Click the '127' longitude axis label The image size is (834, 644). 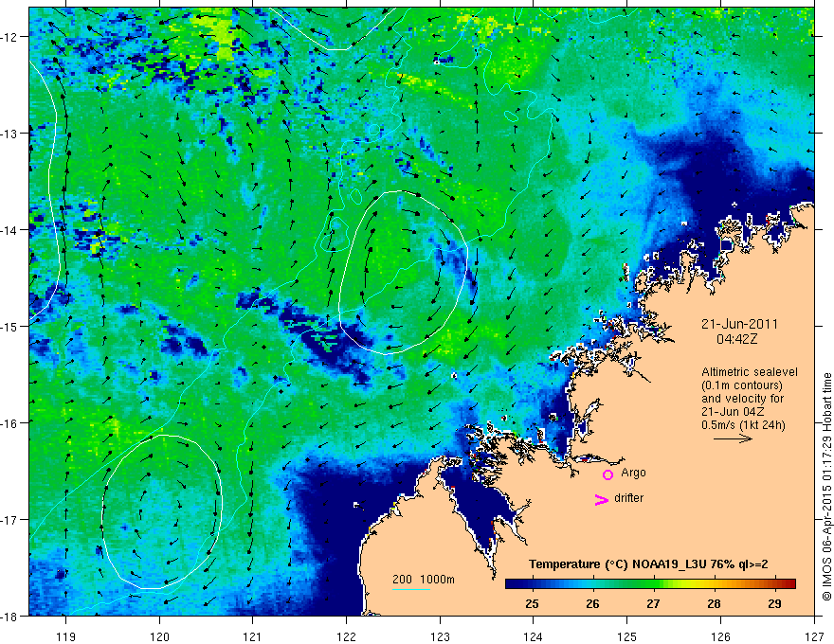point(814,636)
